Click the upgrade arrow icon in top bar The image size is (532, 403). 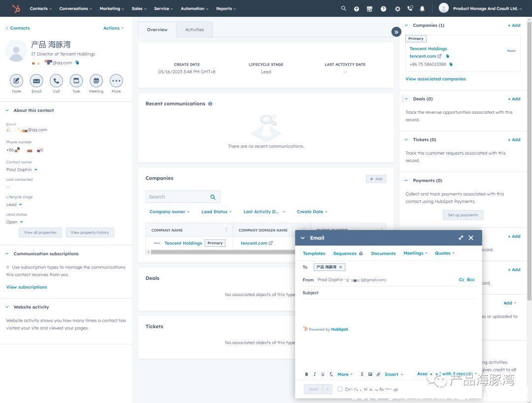tap(356, 9)
